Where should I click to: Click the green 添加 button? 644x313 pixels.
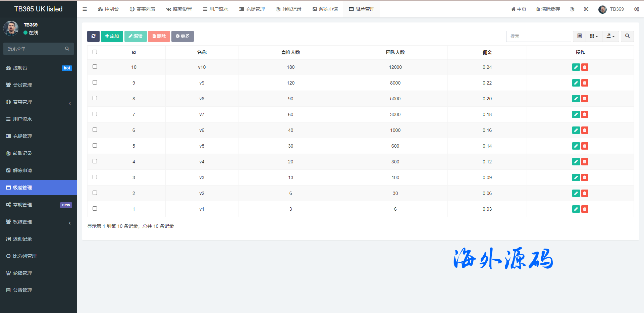tap(112, 36)
